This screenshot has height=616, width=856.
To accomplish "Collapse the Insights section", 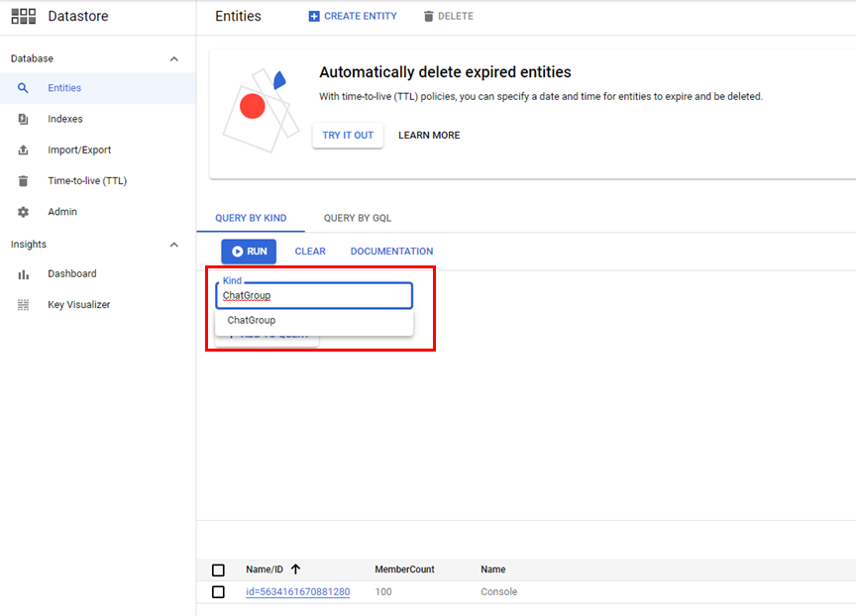I will [x=174, y=245].
